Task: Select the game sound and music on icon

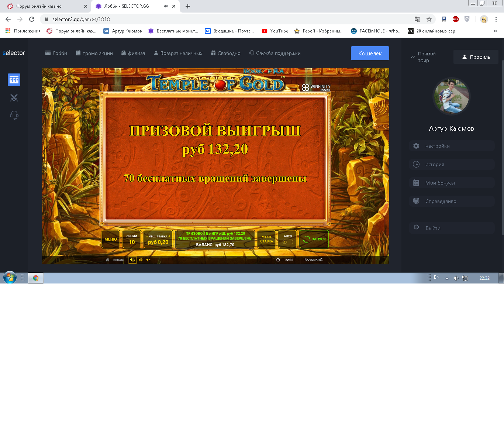Action: coord(132,260)
